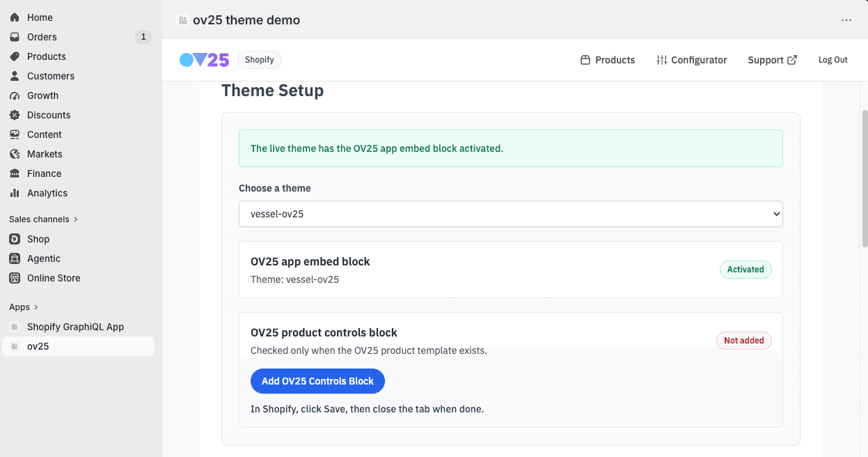Image resolution: width=868 pixels, height=457 pixels.
Task: Click the Not added status badge
Action: tap(744, 341)
